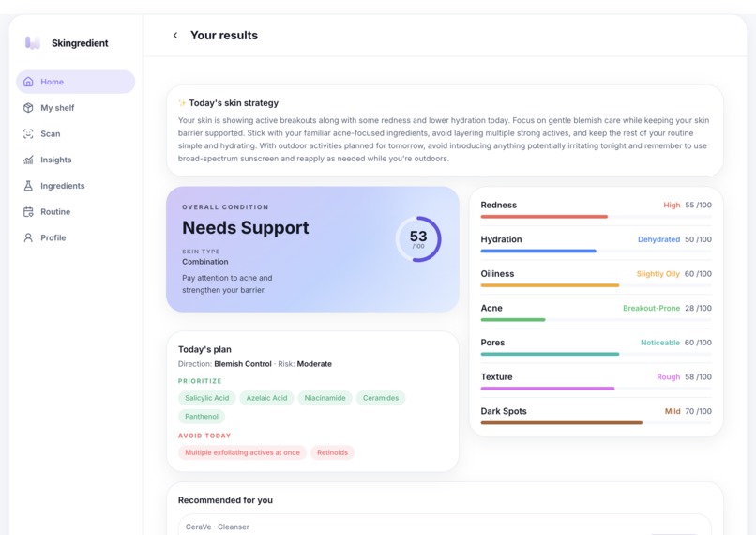The width and height of the screenshot is (756, 535).
Task: Click the Breakout-Prone status label
Action: click(651, 308)
